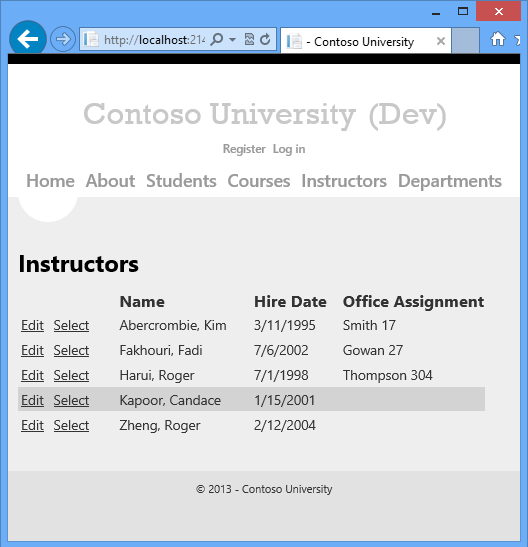The image size is (528, 547).
Task: Open the Courses navigation item
Action: 259,181
